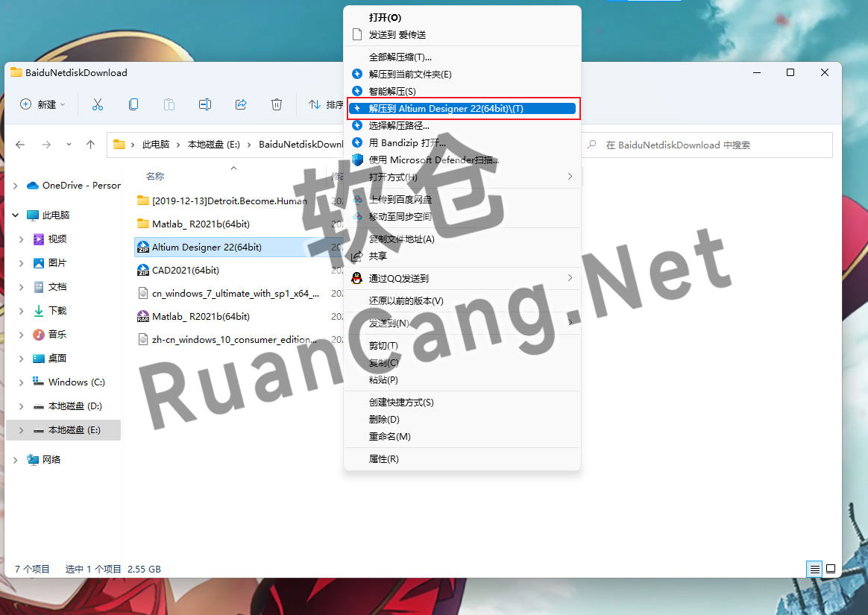Go up one folder with the up arrow
The image size is (868, 615).
(x=90, y=145)
